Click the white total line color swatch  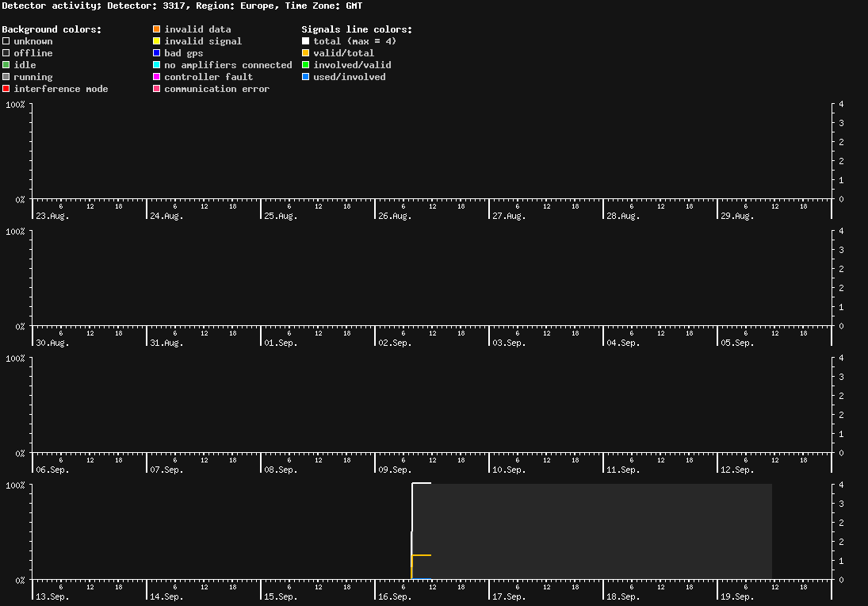[x=305, y=41]
